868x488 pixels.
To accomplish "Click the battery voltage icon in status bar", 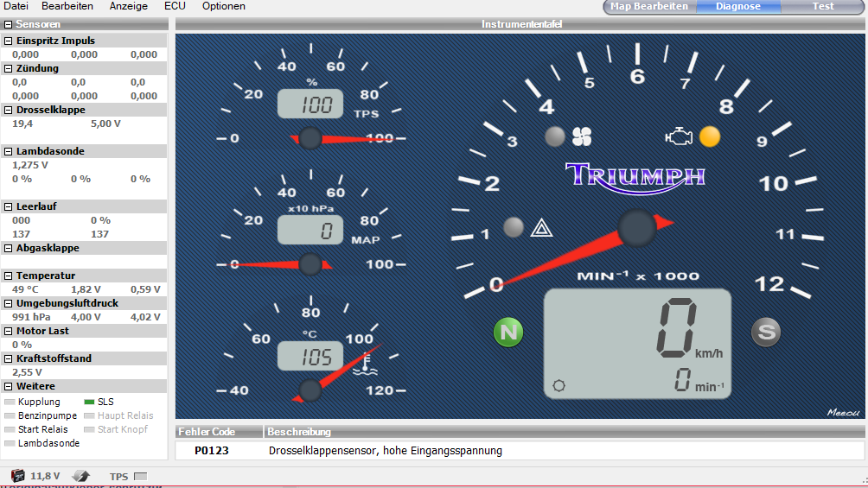I will point(17,476).
